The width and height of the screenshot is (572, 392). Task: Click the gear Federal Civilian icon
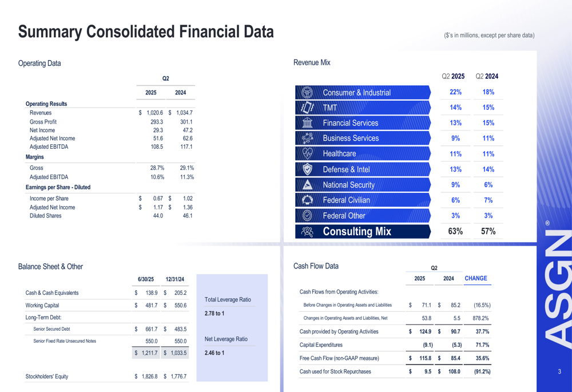pyautogui.click(x=307, y=200)
